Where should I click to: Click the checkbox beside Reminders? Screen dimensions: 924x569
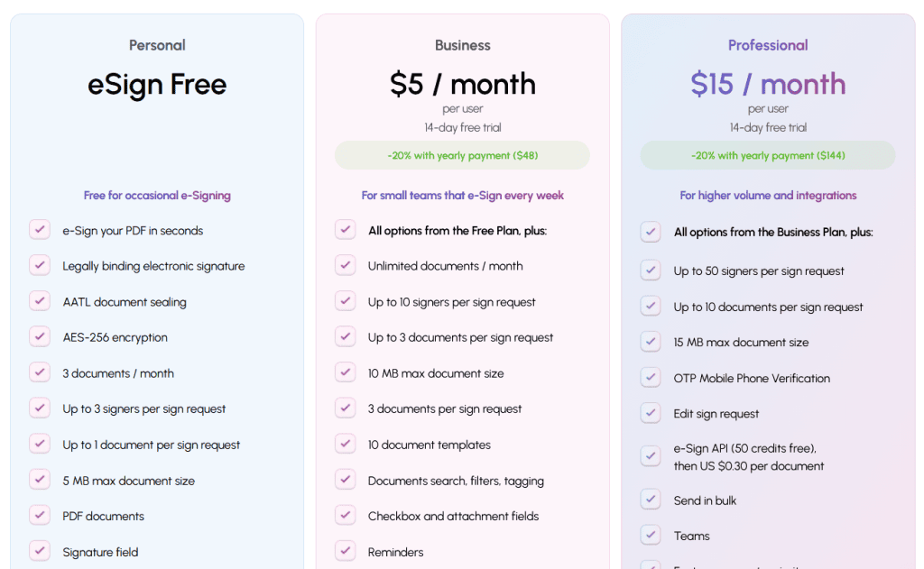point(346,551)
